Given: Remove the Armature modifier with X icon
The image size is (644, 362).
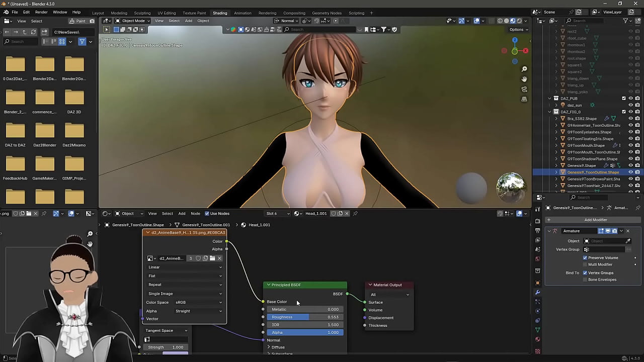Looking at the screenshot, I should click(x=627, y=231).
